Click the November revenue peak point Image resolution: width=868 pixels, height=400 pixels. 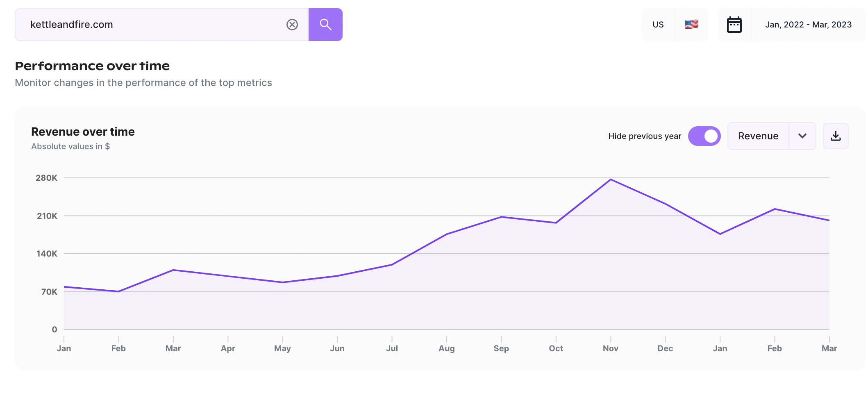[x=611, y=180]
